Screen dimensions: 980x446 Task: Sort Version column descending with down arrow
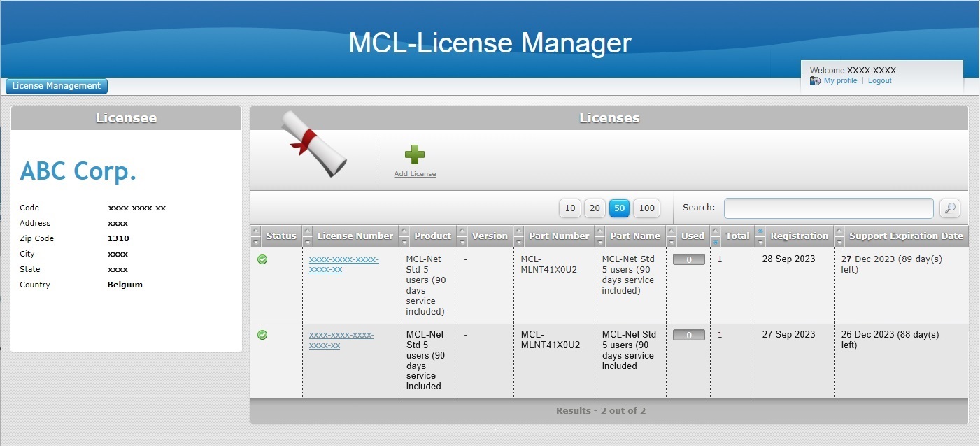[462, 242]
